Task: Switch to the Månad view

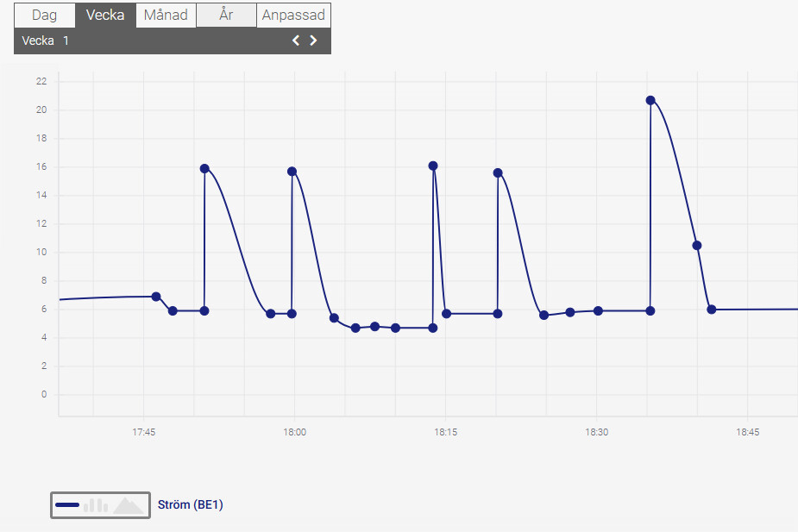Action: pyautogui.click(x=166, y=16)
